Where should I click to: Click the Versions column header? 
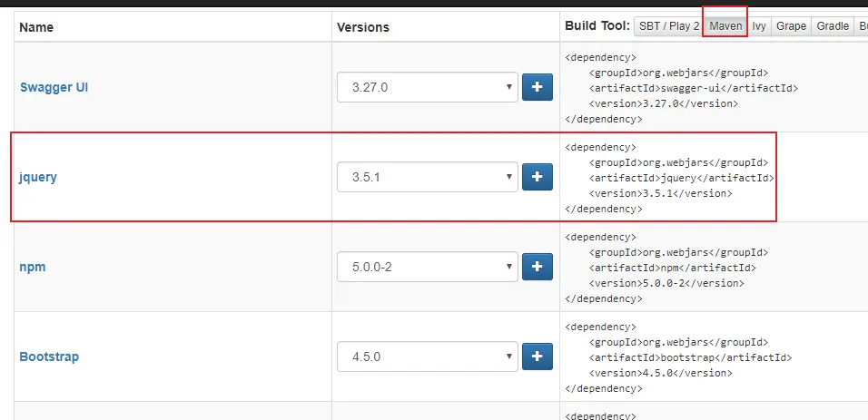click(363, 27)
